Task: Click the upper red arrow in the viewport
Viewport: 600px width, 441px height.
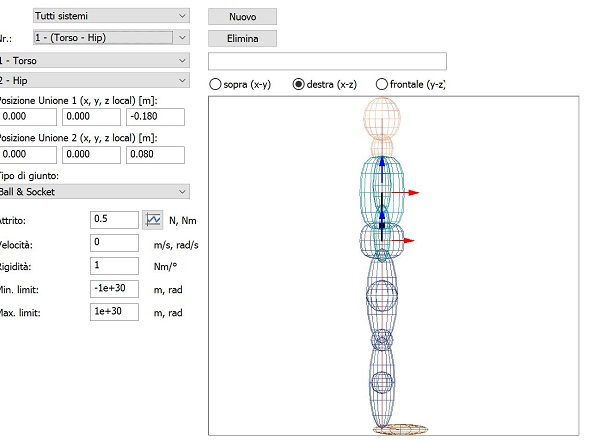Action: pyautogui.click(x=406, y=193)
